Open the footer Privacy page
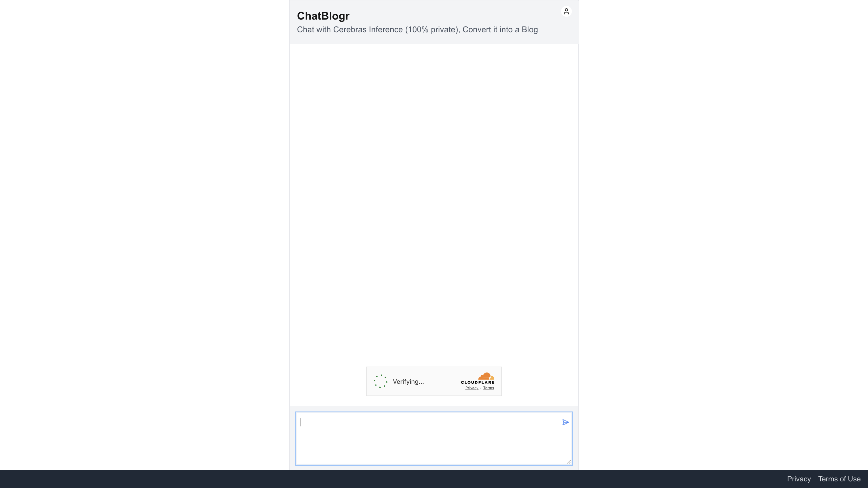This screenshot has height=488, width=868. tap(799, 479)
